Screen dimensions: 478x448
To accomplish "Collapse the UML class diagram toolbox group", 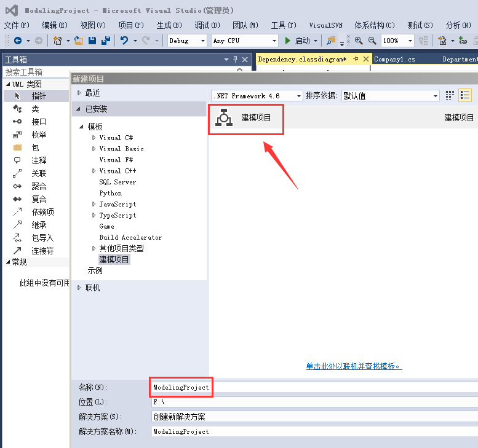I will tap(8, 84).
